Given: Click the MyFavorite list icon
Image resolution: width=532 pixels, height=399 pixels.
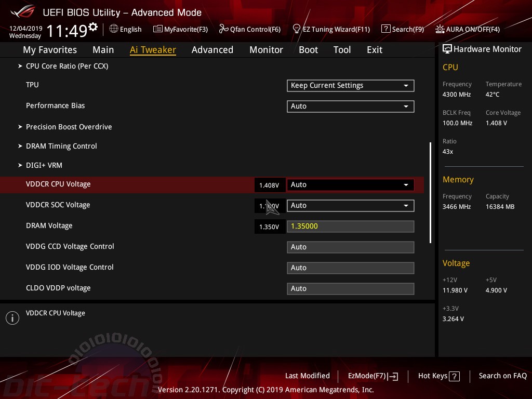Looking at the screenshot, I should pos(157,29).
